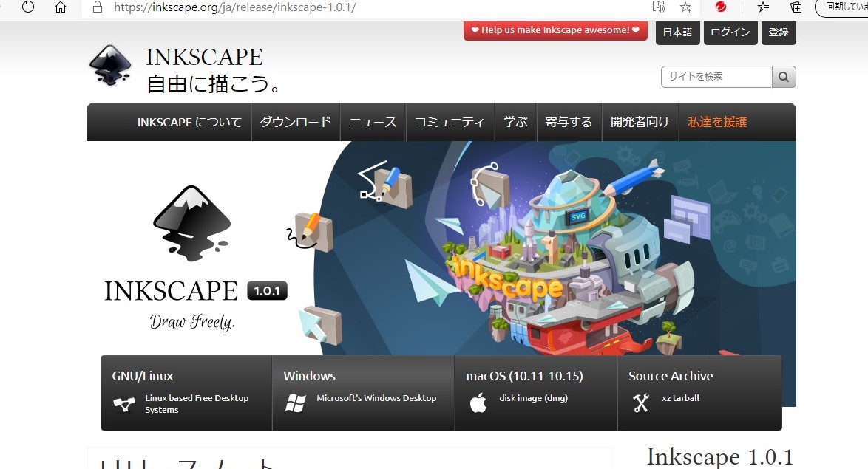The height and width of the screenshot is (469, 868).
Task: Open the 私達を援護 menu
Action: pyautogui.click(x=717, y=122)
